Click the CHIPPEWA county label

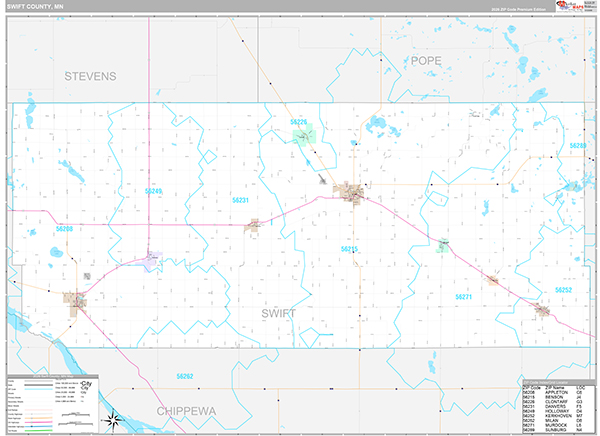(186, 411)
